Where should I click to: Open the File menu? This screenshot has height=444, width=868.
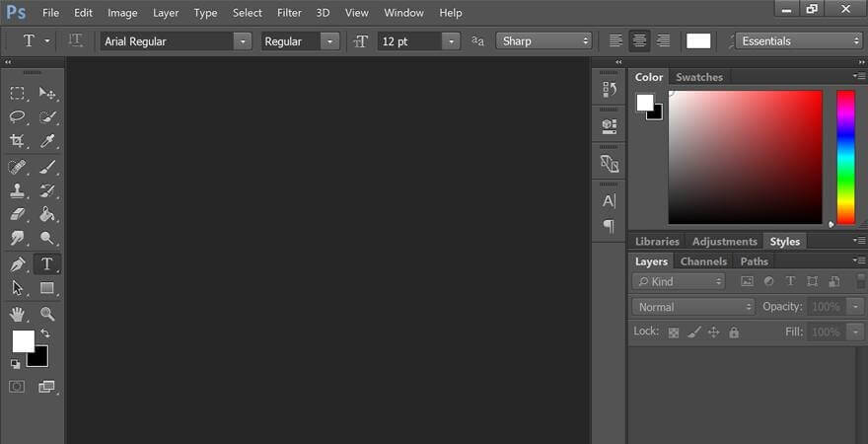pos(50,12)
